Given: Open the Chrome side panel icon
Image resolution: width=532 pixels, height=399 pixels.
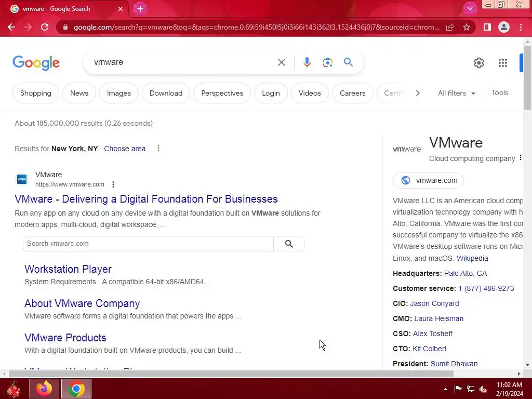Looking at the screenshot, I should pos(487,27).
